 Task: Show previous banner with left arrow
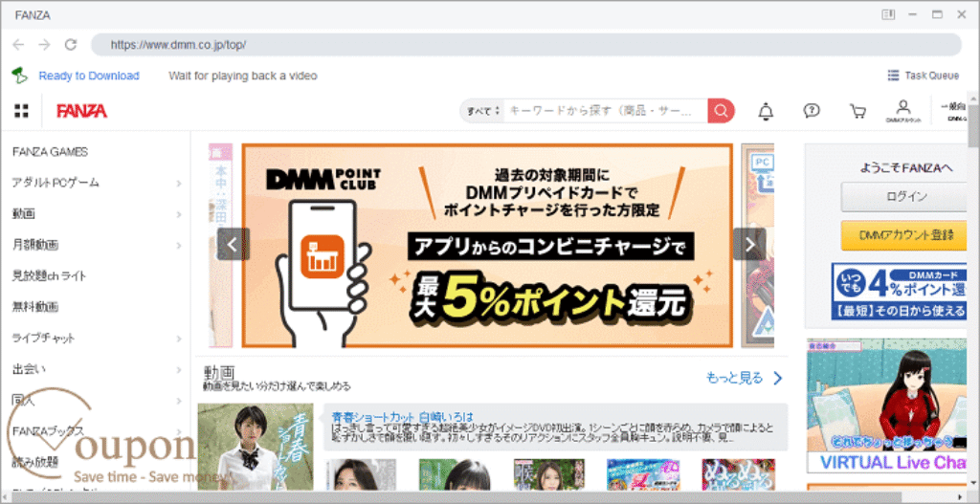click(234, 244)
